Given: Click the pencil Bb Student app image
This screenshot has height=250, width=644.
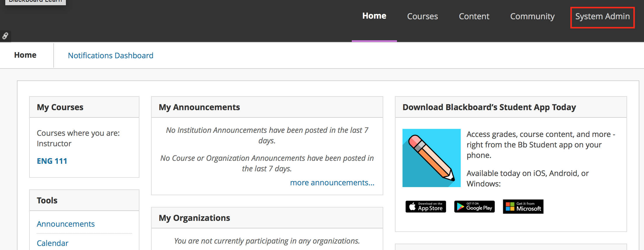Looking at the screenshot, I should [432, 158].
